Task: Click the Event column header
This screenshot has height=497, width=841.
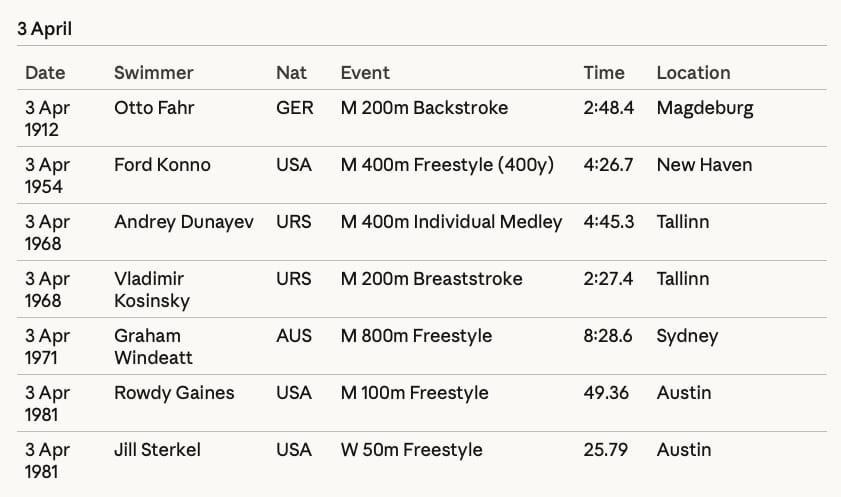Action: click(x=365, y=73)
